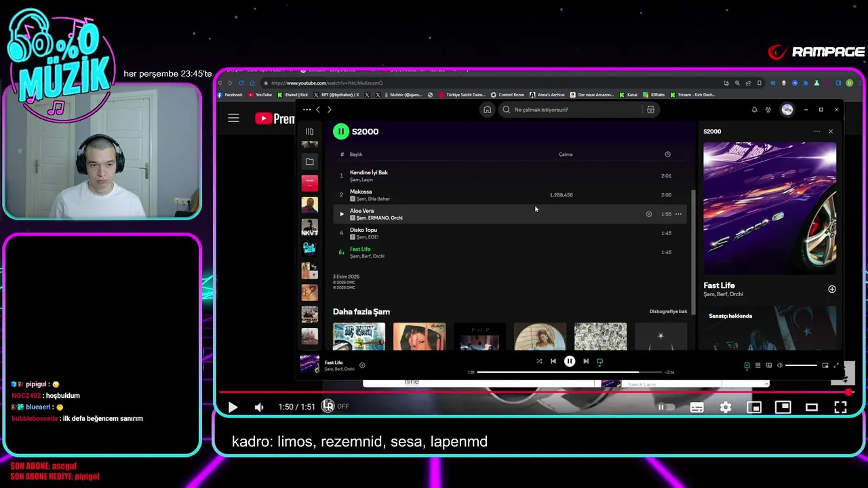Add 'Aloe Vera' to Liked Songs
This screenshot has height=488, width=868.
[x=649, y=214]
